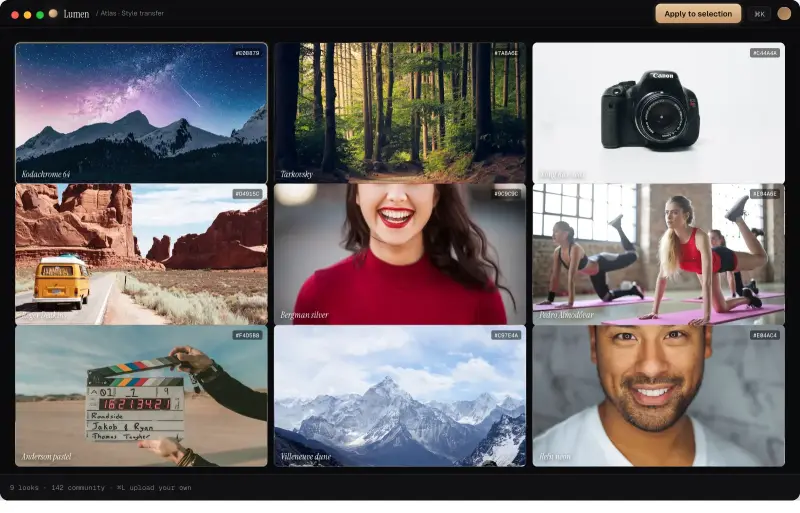Click the color tag on the Canon camera card
Viewport: 800px width, 513px height.
pos(764,53)
